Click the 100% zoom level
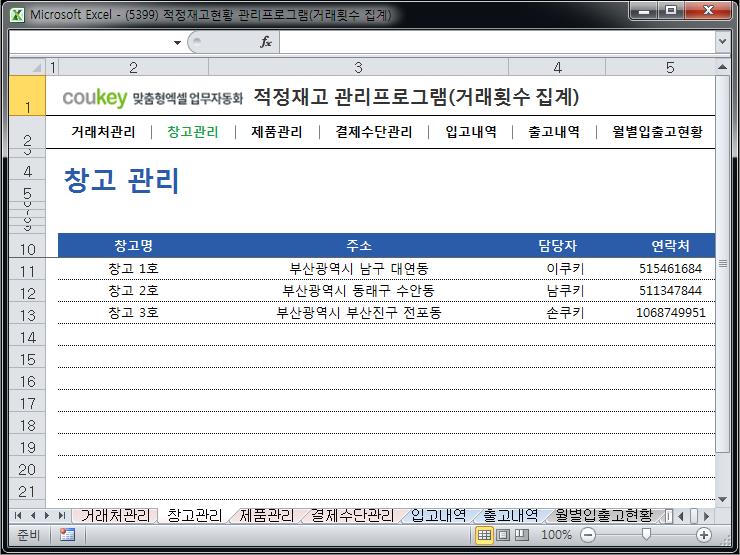This screenshot has width=740, height=555. click(556, 535)
